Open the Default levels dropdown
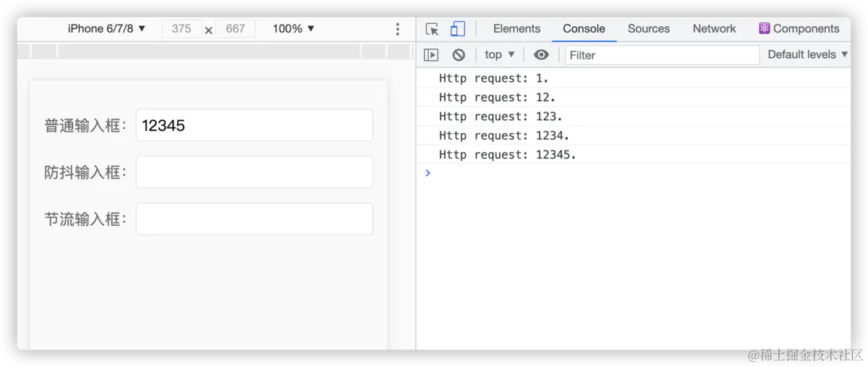The image size is (868, 367). click(x=807, y=54)
